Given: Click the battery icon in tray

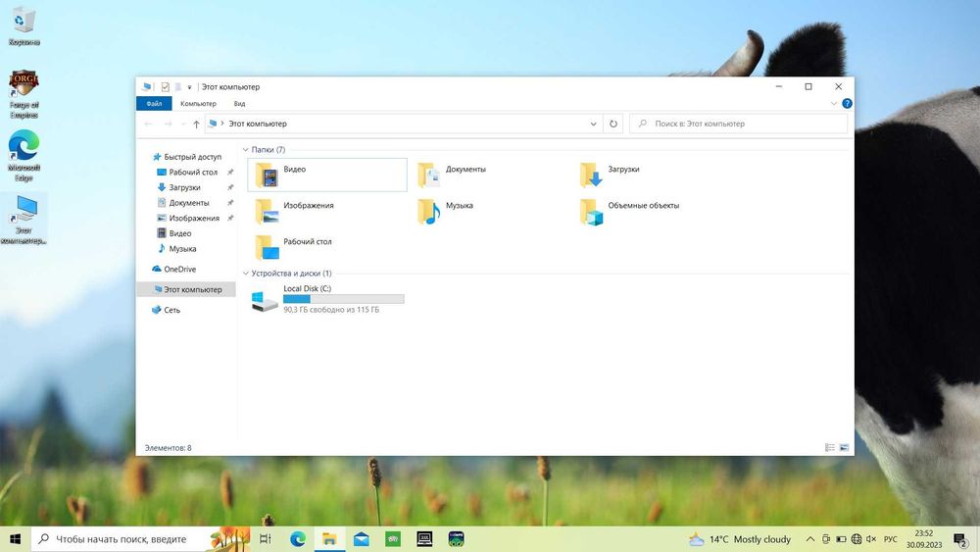Looking at the screenshot, I should [x=841, y=539].
